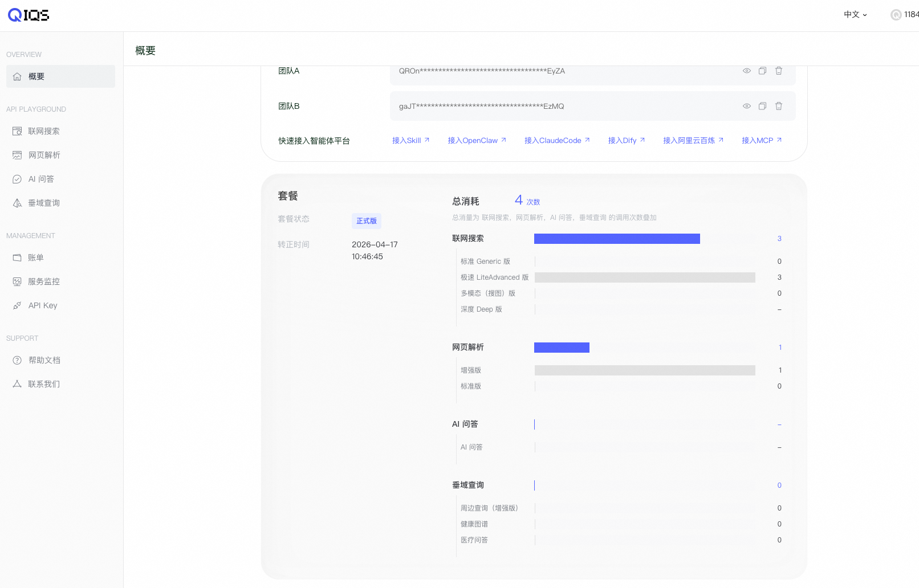The width and height of the screenshot is (919, 588).
Task: Click the 服务监控 sidebar icon
Action: pos(17,281)
